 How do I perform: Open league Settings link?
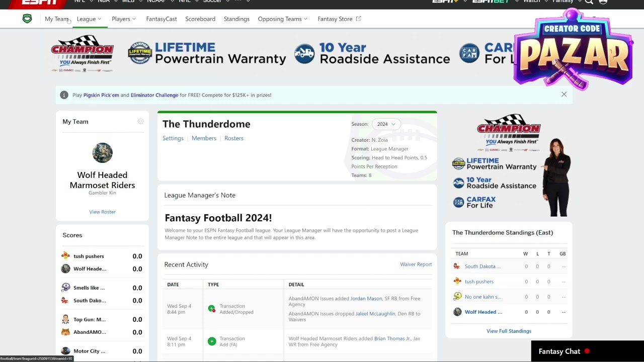coord(173,138)
